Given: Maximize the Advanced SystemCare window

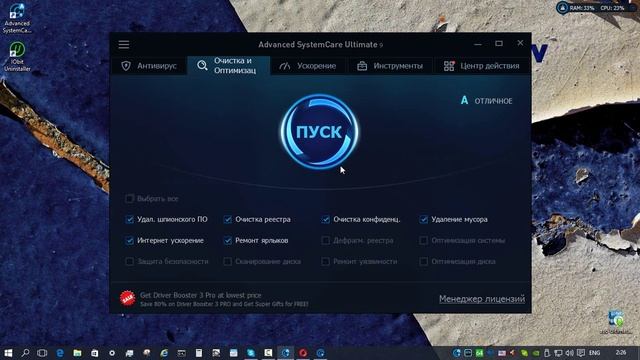Looking at the screenshot, I should click(499, 44).
